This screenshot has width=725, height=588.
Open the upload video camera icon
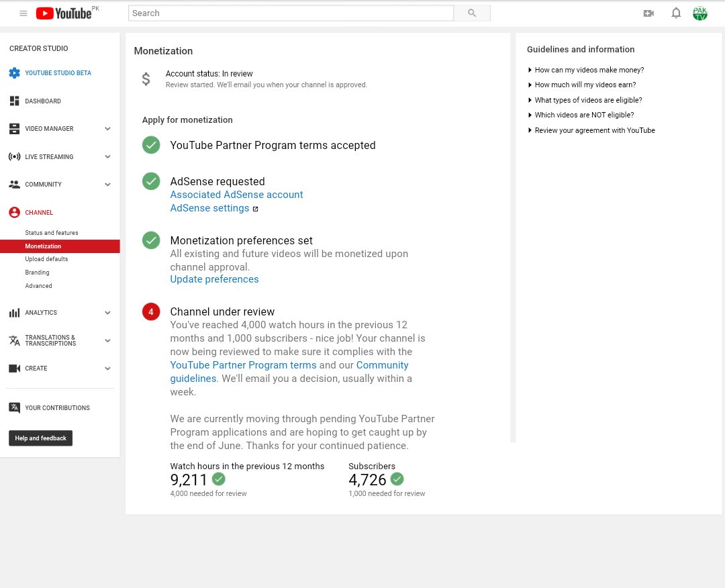pyautogui.click(x=648, y=13)
